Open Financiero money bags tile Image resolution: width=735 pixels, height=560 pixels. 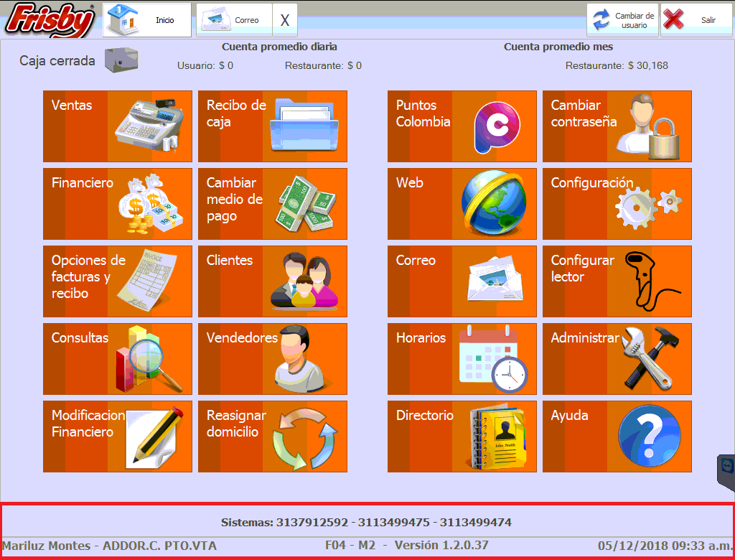[118, 204]
